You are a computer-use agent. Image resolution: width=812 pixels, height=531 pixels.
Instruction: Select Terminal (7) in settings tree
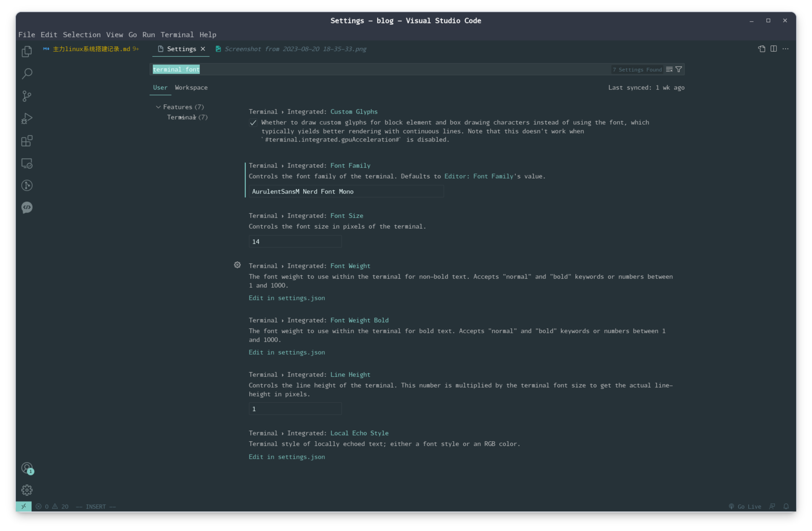(187, 117)
